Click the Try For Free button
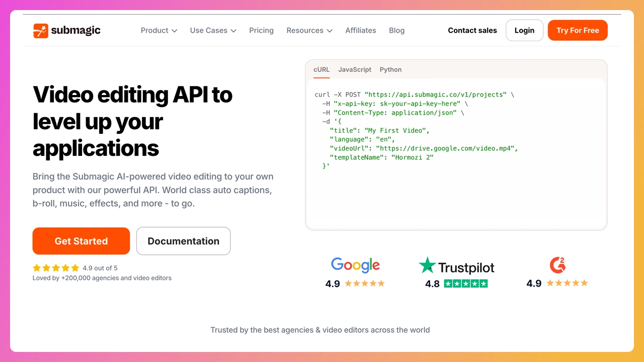Image resolution: width=644 pixels, height=362 pixels. coord(578,30)
